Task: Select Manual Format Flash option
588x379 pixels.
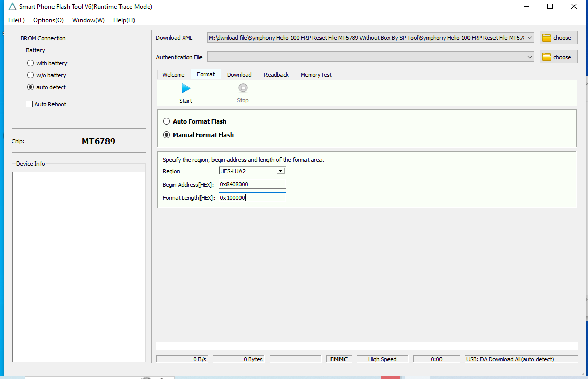Action: [x=167, y=135]
